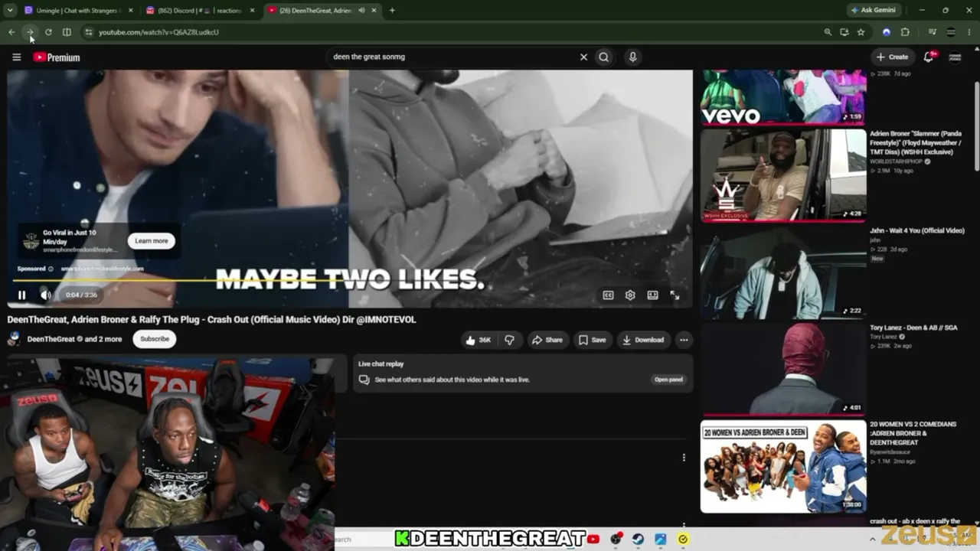The height and width of the screenshot is (551, 980).
Task: Mute the video volume
Action: 46,295
